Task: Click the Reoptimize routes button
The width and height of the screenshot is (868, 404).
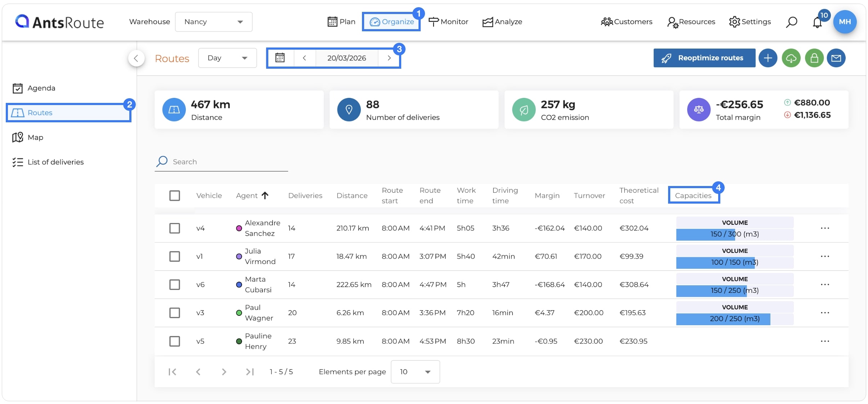Action: (704, 58)
